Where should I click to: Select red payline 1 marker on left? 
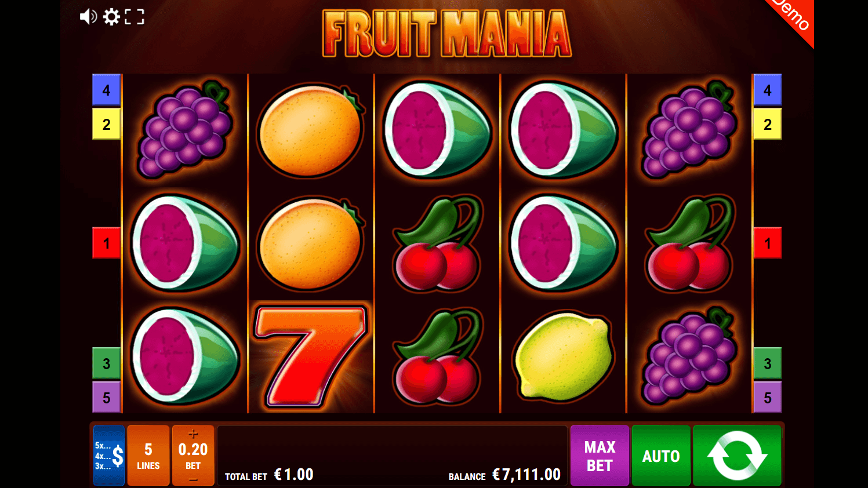point(106,243)
